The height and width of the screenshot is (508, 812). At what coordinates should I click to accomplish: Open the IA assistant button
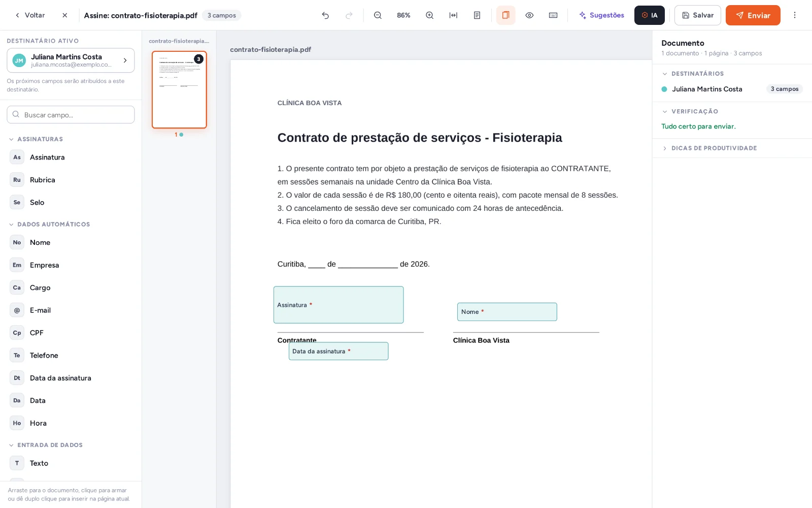650,15
